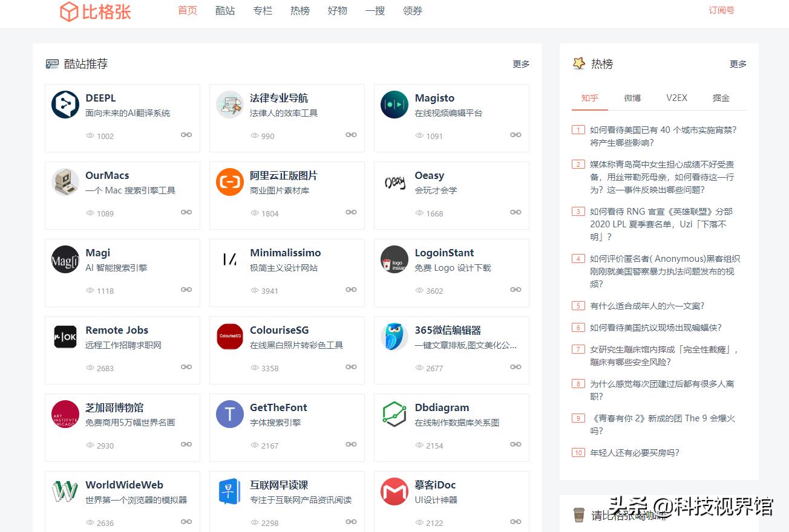The image size is (789, 532).
Task: Open the 酷站 navigation menu item
Action: [225, 10]
